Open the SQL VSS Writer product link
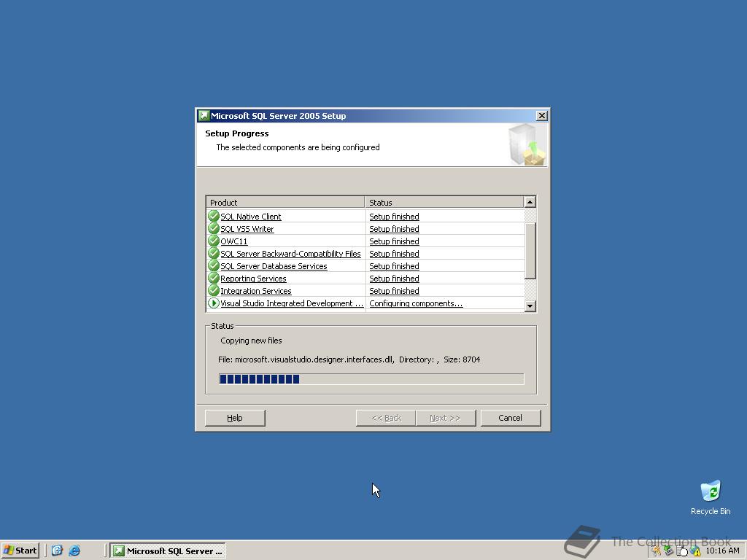This screenshot has width=747, height=560. [247, 228]
